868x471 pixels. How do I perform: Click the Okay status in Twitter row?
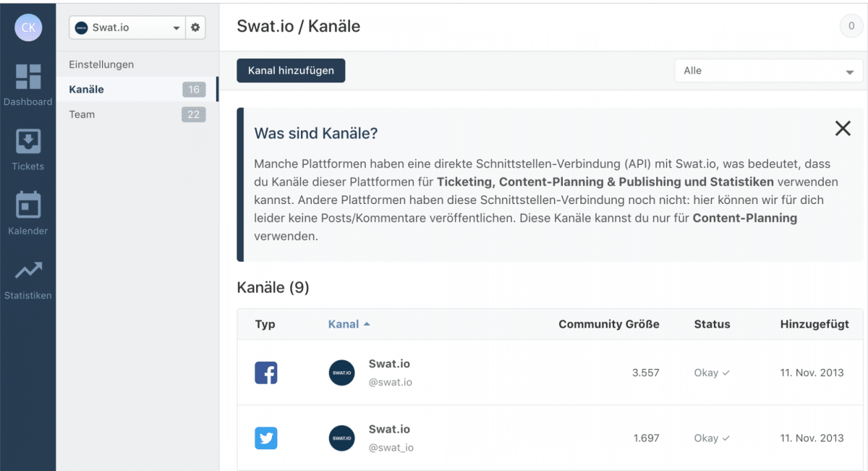(x=712, y=438)
